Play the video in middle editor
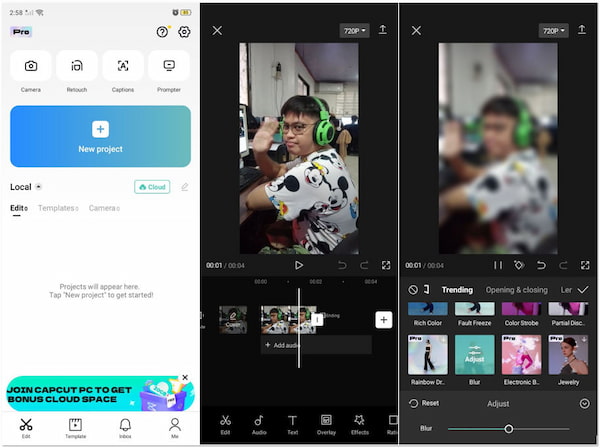 [298, 265]
